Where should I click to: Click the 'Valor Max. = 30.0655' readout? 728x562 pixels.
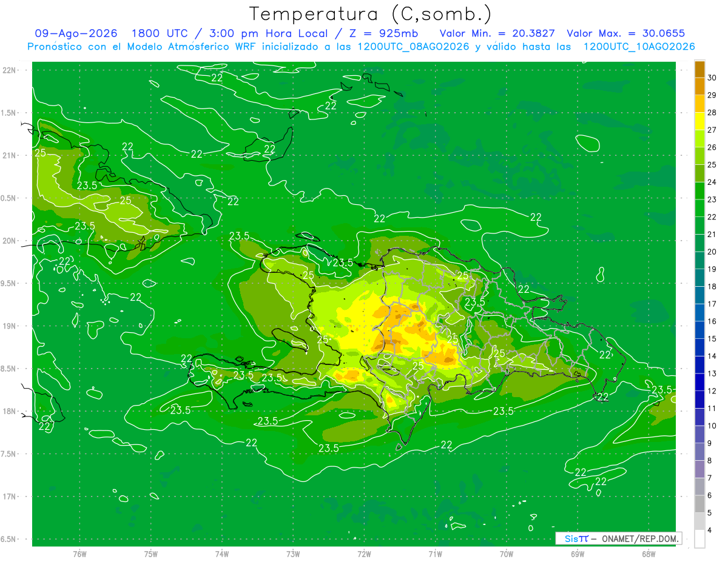(625, 34)
